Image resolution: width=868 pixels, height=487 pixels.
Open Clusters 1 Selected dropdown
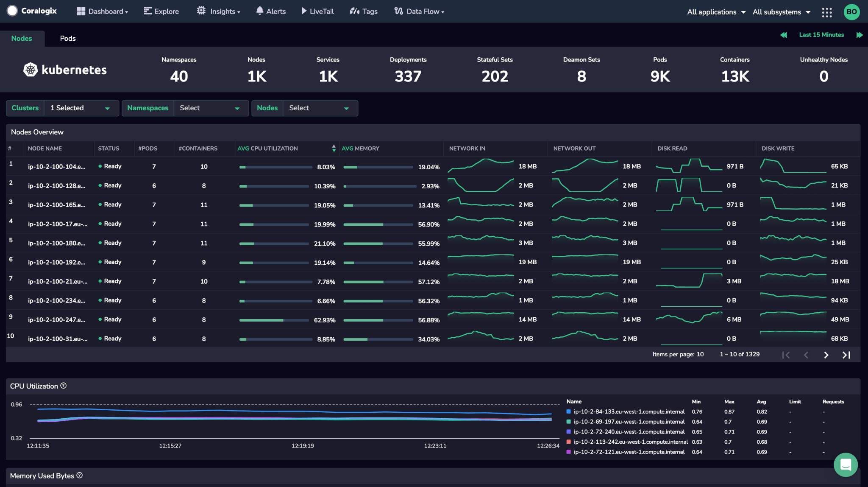coord(81,108)
